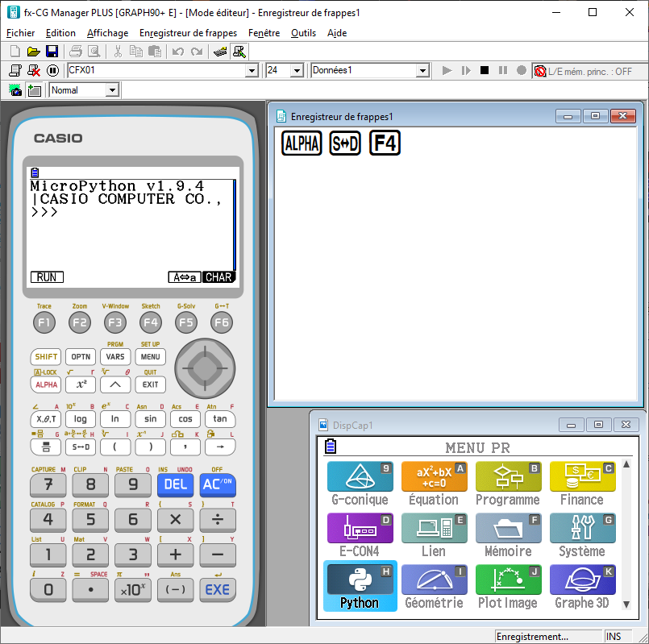
Task: Select the F4 keystroke in the recorder
Action: coord(385,143)
